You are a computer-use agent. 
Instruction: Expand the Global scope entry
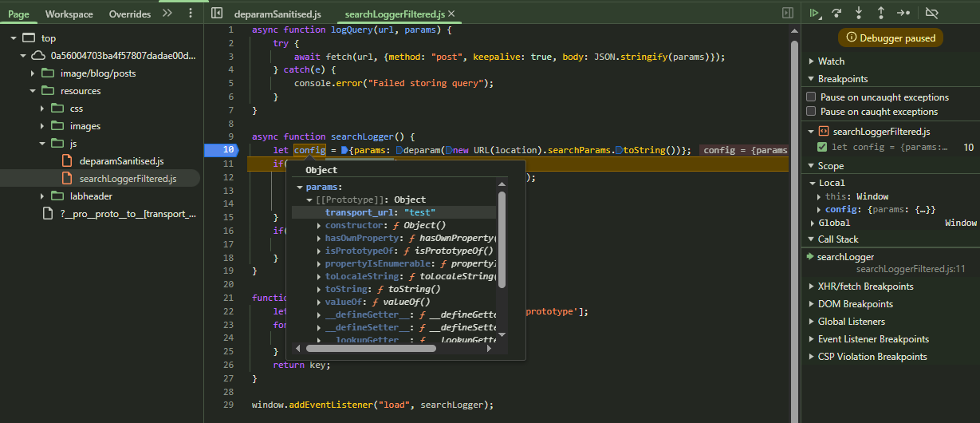tap(813, 223)
